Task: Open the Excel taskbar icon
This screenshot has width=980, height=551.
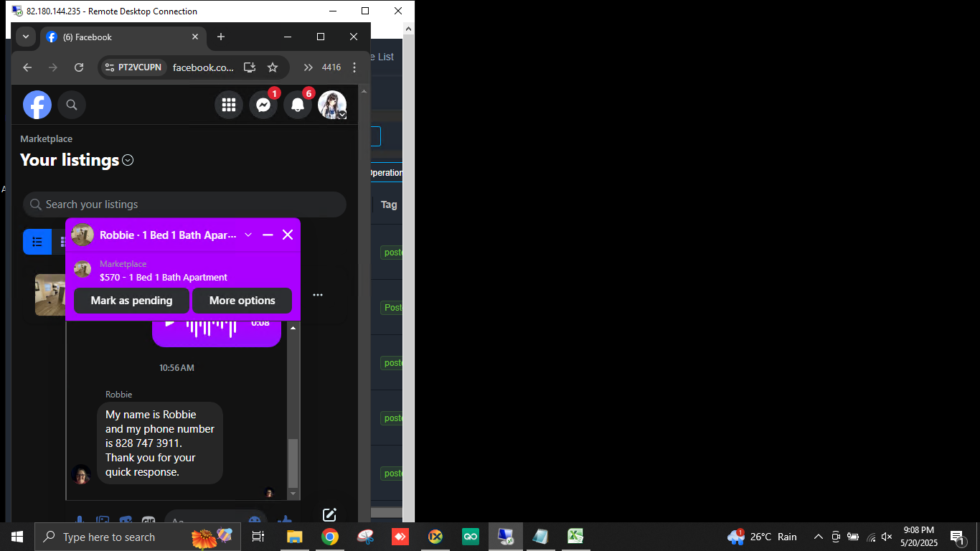Action: coord(575,537)
